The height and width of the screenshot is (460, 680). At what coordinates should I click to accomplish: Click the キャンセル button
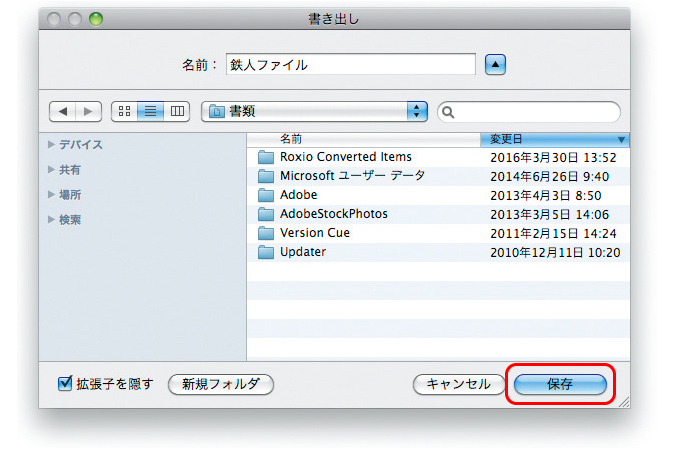pos(458,384)
